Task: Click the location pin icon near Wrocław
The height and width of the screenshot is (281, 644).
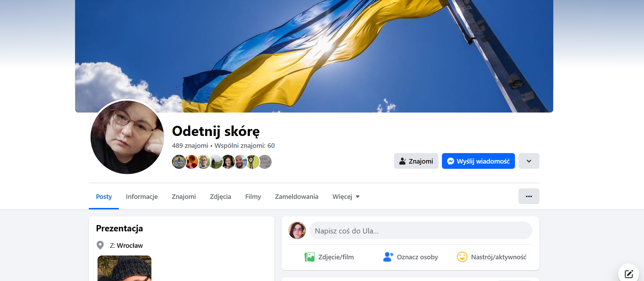Action: coord(100,245)
